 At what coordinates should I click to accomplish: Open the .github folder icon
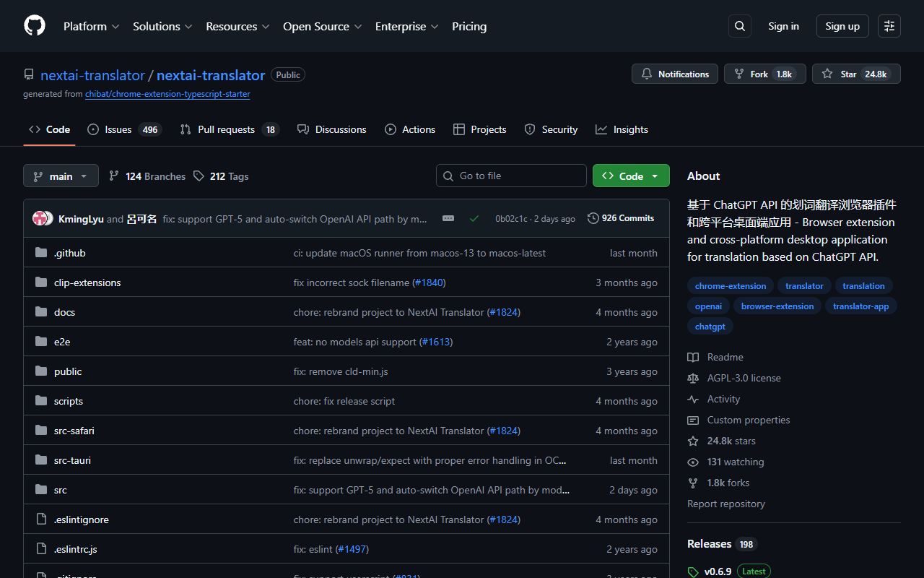click(41, 252)
